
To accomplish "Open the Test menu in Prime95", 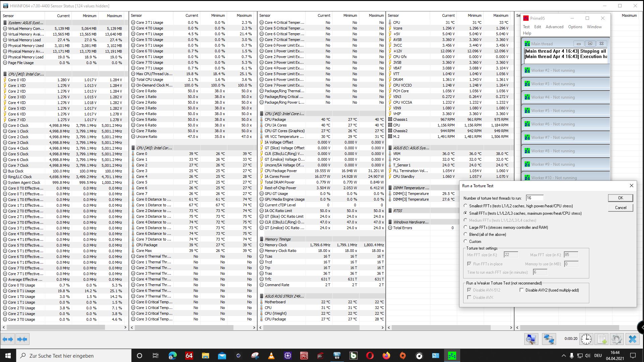I will [526, 27].
